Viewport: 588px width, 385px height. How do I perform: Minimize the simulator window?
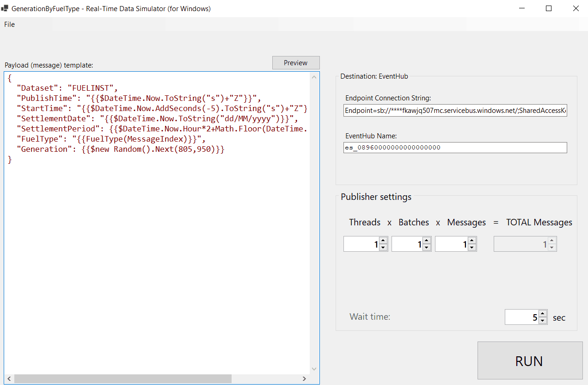522,8
